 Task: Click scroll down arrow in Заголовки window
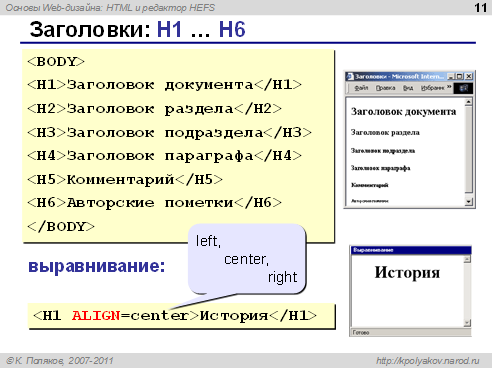click(x=469, y=201)
